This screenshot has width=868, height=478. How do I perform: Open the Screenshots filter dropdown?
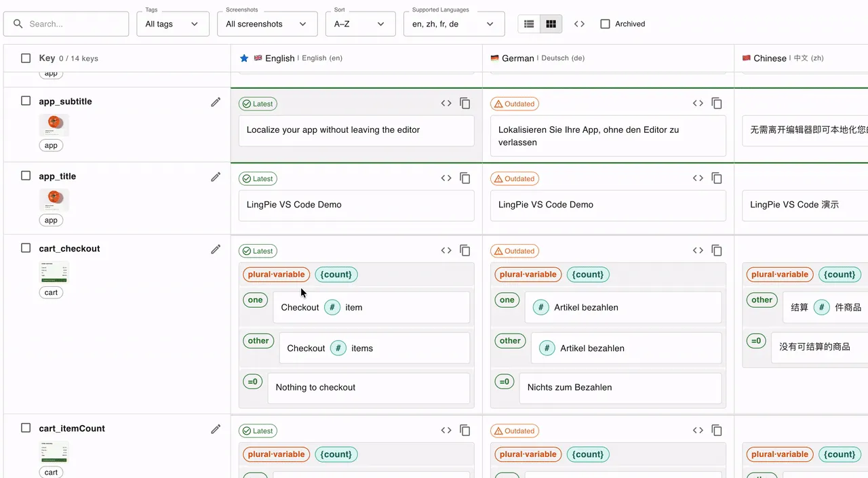(267, 24)
